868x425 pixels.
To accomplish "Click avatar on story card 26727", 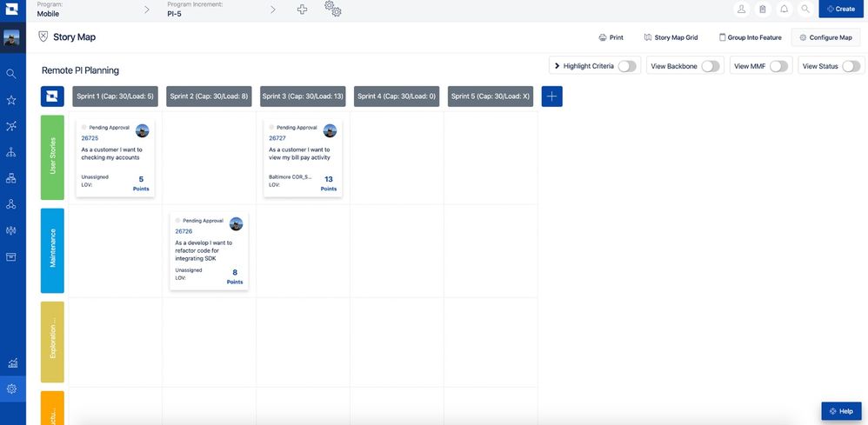I will tap(330, 130).
